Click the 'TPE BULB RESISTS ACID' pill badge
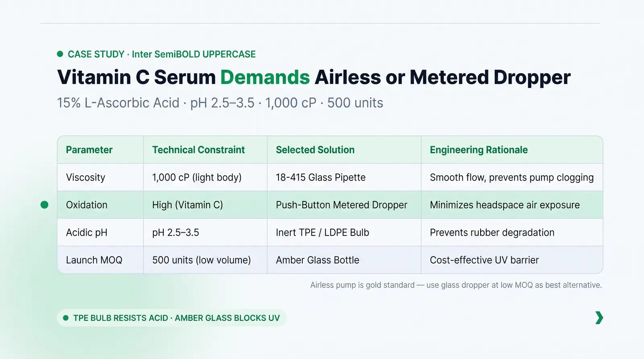Viewport: 644px width, 359px height. (171, 318)
